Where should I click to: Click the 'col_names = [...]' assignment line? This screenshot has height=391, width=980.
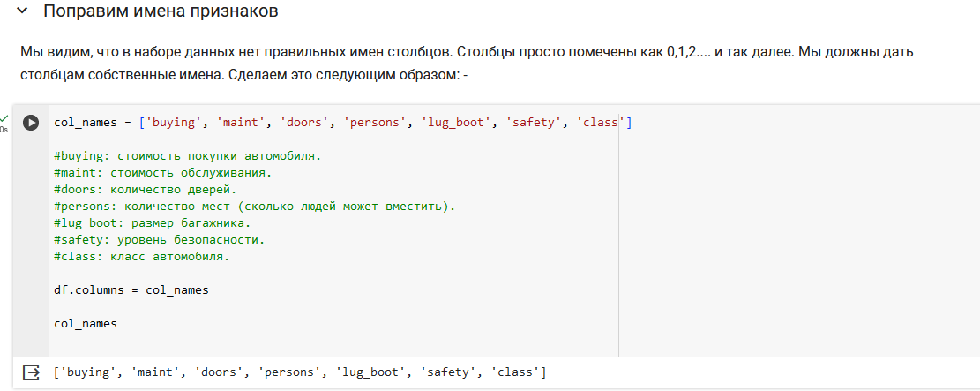pos(343,123)
